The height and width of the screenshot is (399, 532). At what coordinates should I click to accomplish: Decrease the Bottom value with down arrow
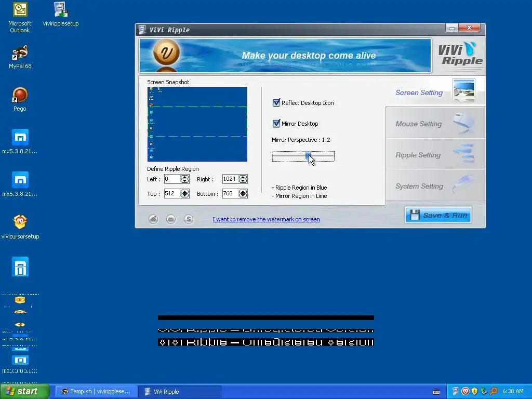coord(243,196)
